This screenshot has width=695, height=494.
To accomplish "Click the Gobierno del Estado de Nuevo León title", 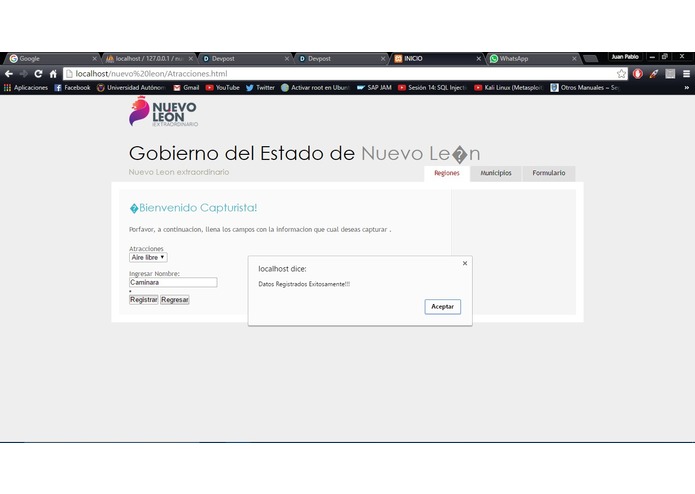I will tap(305, 154).
